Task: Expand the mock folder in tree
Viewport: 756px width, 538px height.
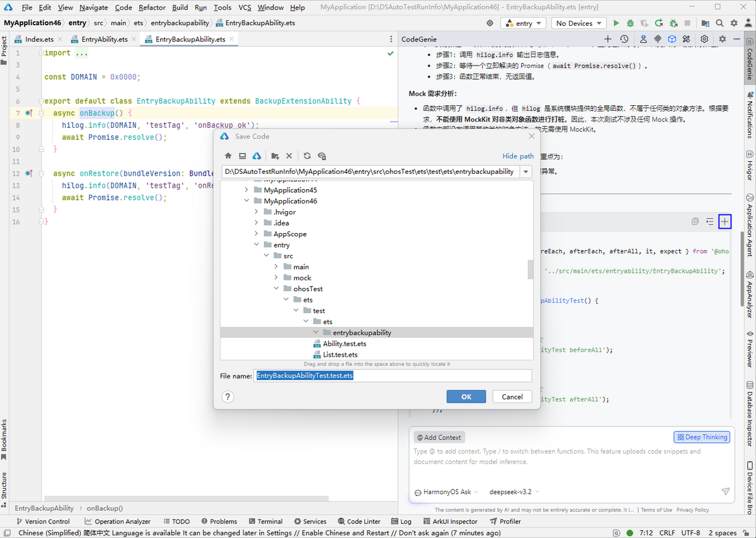Action: [x=277, y=278]
